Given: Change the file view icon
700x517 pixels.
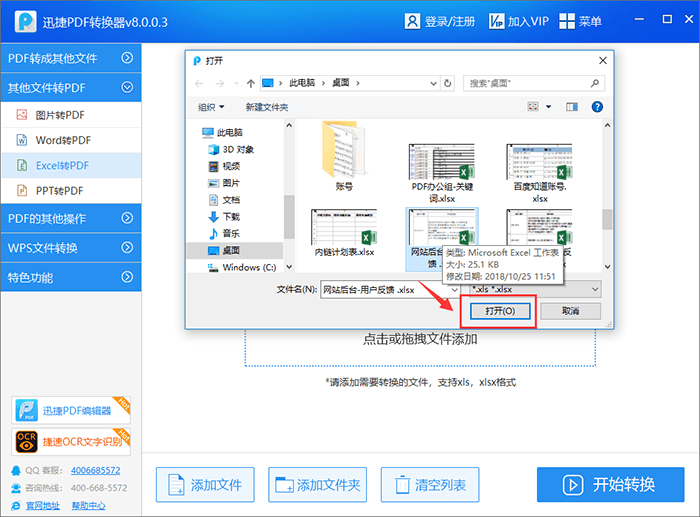Looking at the screenshot, I should [533, 106].
